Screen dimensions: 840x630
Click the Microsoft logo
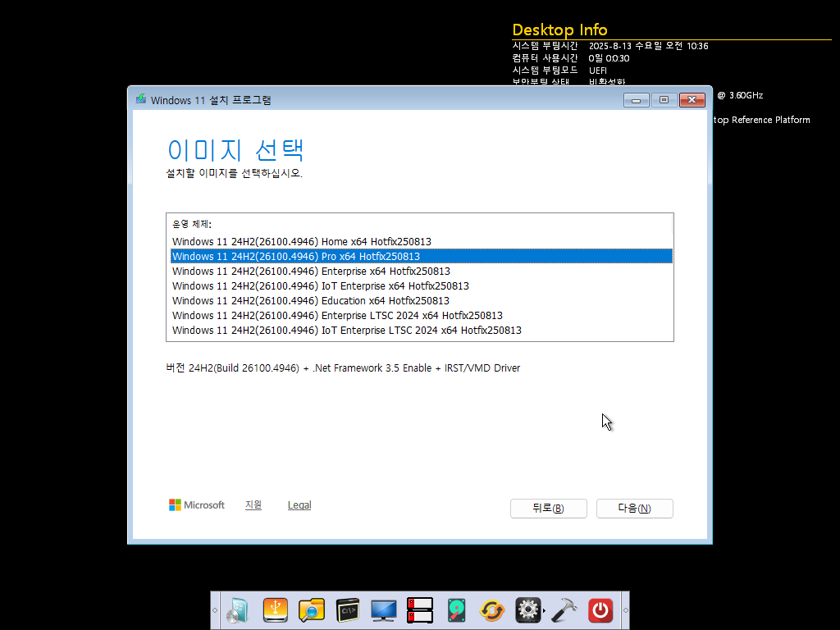197,504
